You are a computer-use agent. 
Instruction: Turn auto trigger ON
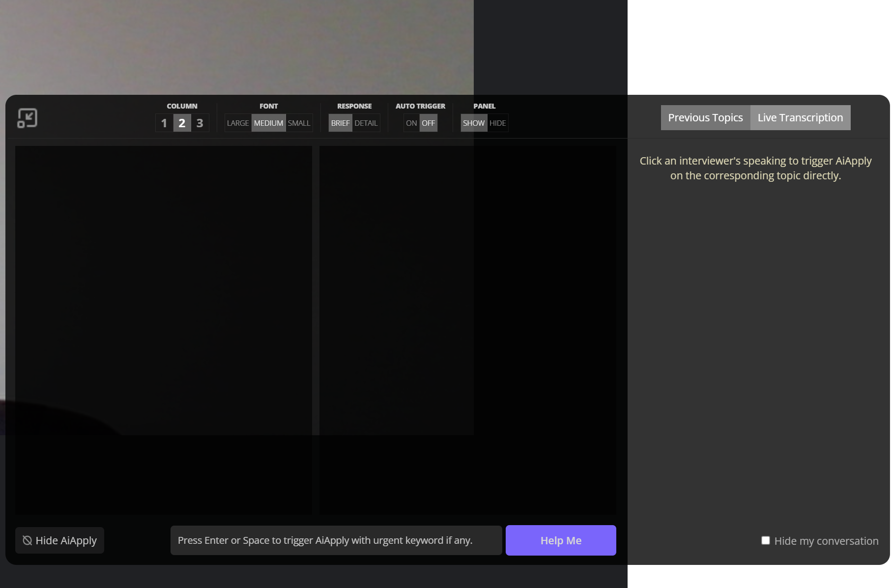(411, 123)
